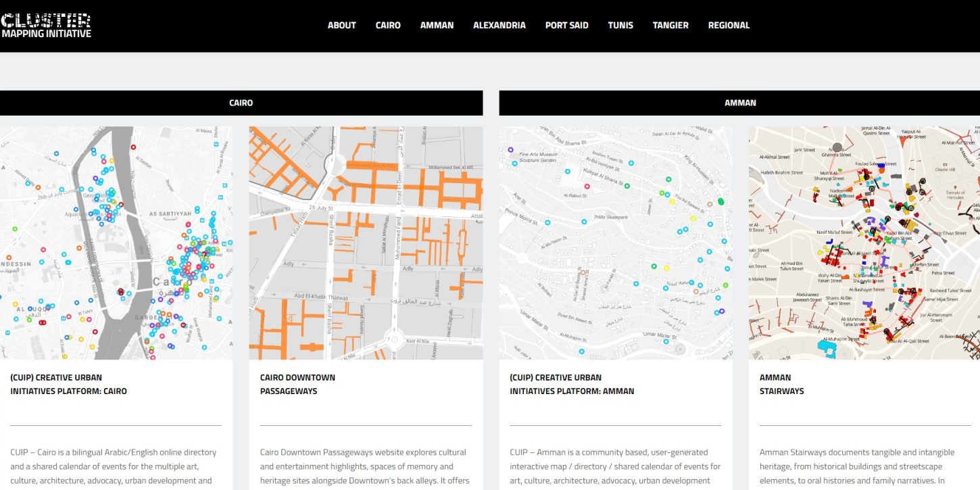Click the black AMMAN section header
The width and height of the screenshot is (980, 490).
point(739,103)
